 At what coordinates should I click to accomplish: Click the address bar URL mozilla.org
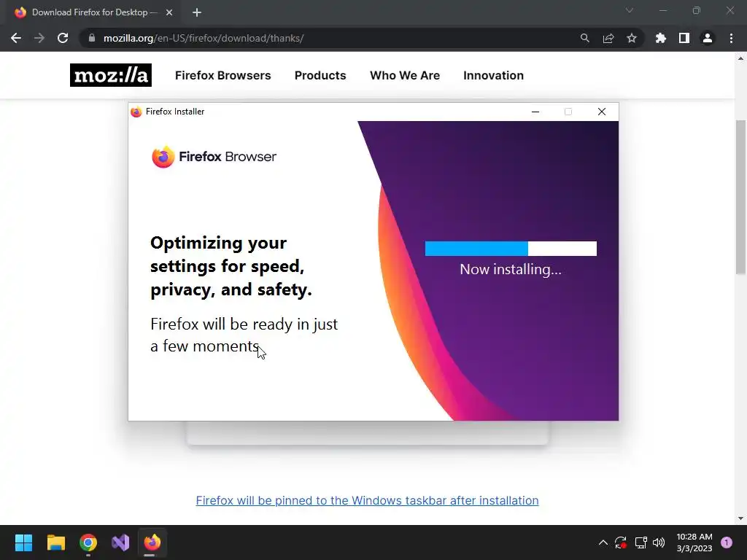pos(204,38)
